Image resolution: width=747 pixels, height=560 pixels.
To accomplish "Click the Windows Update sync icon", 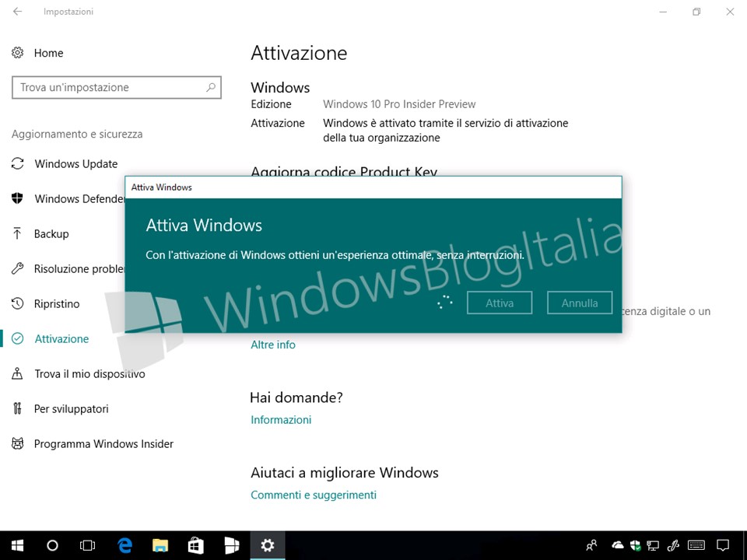I will (18, 164).
